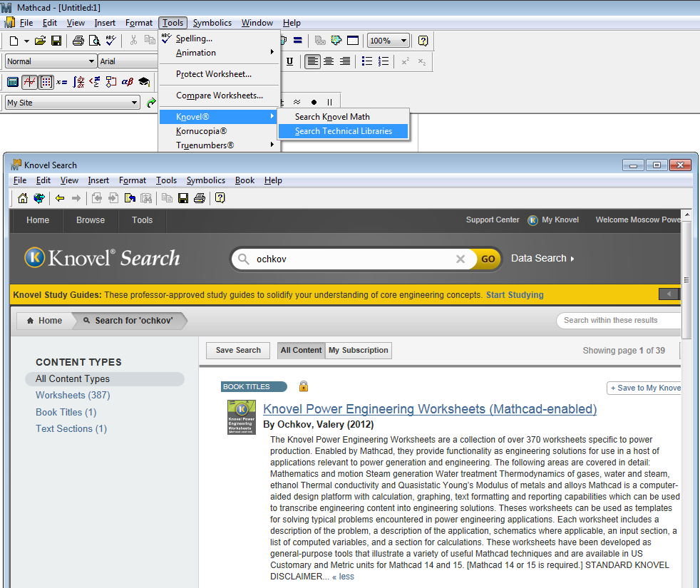Open the Calculator toolbar icon
The image size is (700, 588).
pos(13,82)
